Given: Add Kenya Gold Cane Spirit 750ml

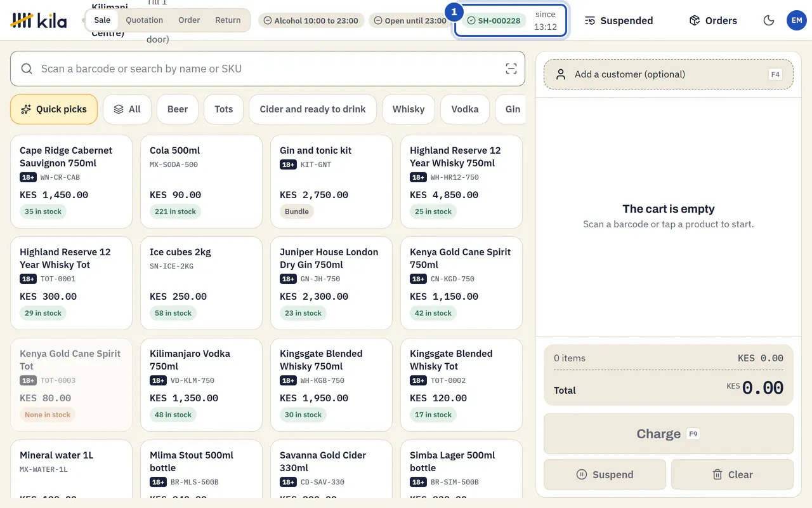Looking at the screenshot, I should click(x=461, y=283).
